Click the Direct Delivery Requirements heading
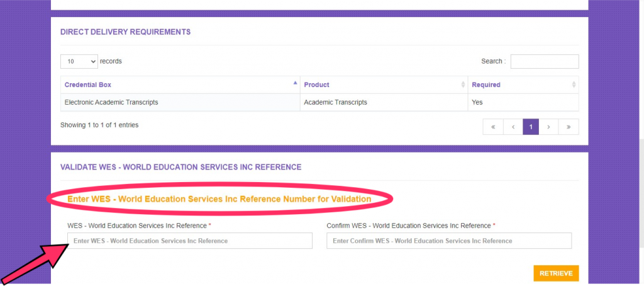The image size is (644, 286). click(x=125, y=31)
